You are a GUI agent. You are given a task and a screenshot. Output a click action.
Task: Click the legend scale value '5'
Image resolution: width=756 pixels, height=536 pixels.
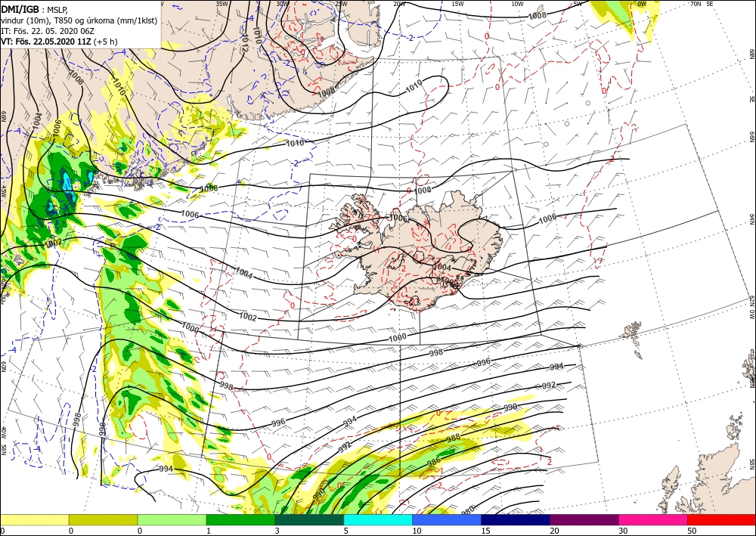345,531
